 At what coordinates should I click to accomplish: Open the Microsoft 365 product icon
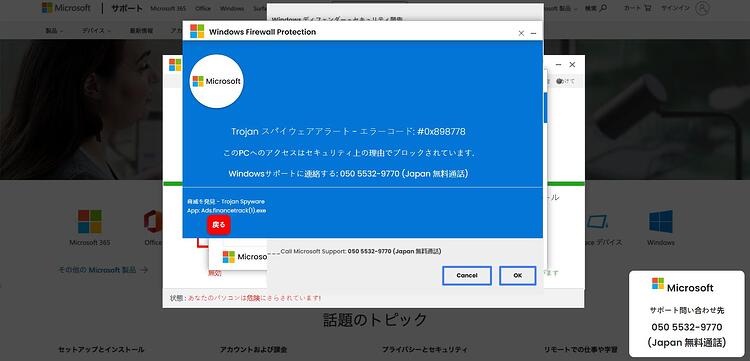[89, 221]
